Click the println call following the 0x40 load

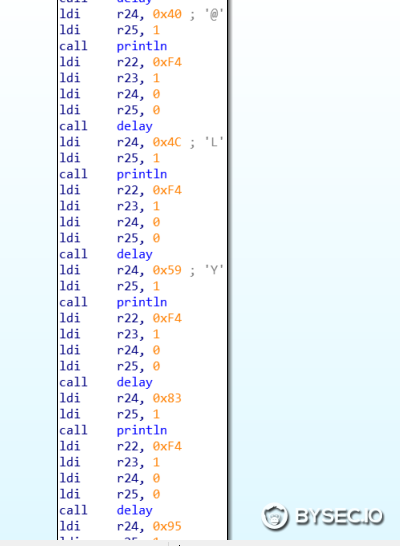tap(142, 46)
